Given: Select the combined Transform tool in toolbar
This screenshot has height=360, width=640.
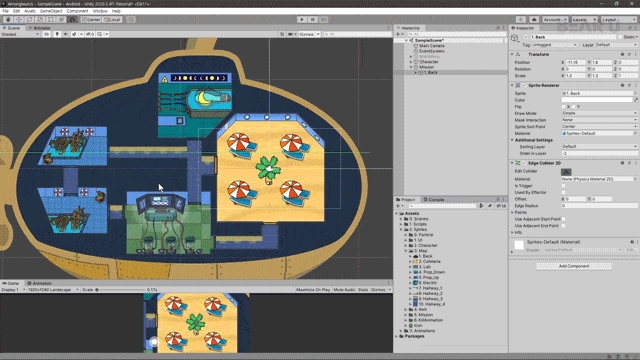Looking at the screenshot, I should pyautogui.click(x=61, y=19).
